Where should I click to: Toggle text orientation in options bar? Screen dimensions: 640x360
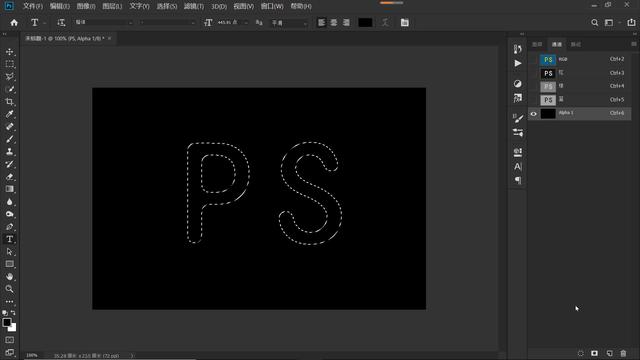(61, 23)
